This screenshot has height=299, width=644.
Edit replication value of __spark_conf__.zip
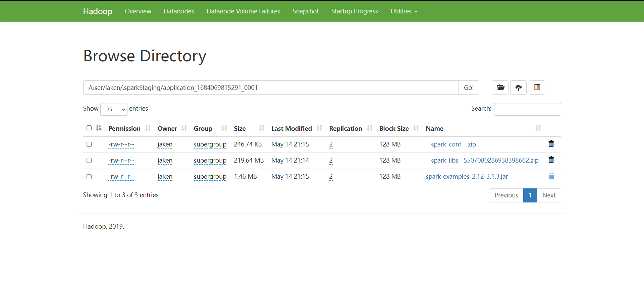click(x=331, y=144)
